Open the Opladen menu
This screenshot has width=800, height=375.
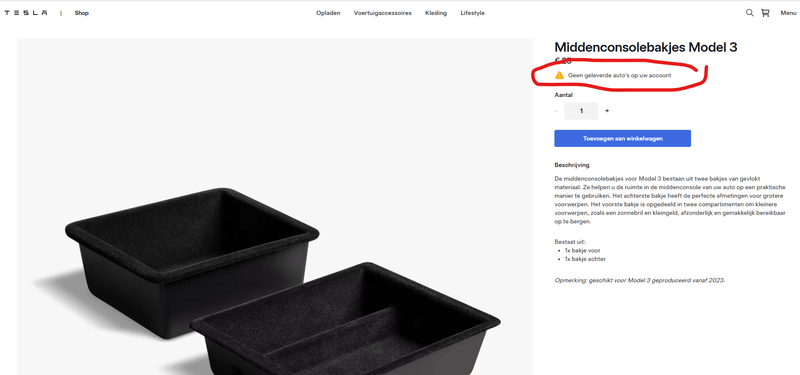pos(329,13)
